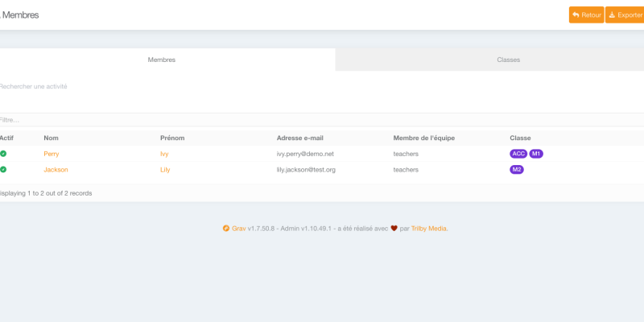Click the M2 class badge
644x322 pixels.
517,169
